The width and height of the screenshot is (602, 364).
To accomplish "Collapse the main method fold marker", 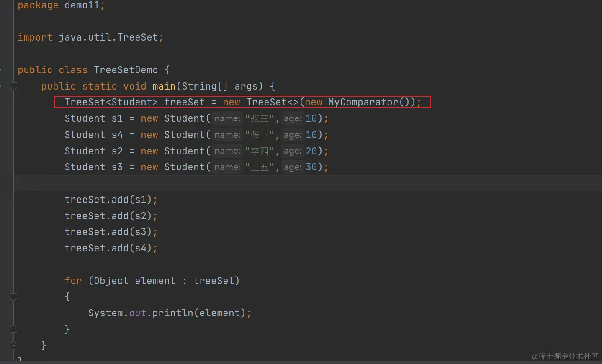I will (x=13, y=86).
